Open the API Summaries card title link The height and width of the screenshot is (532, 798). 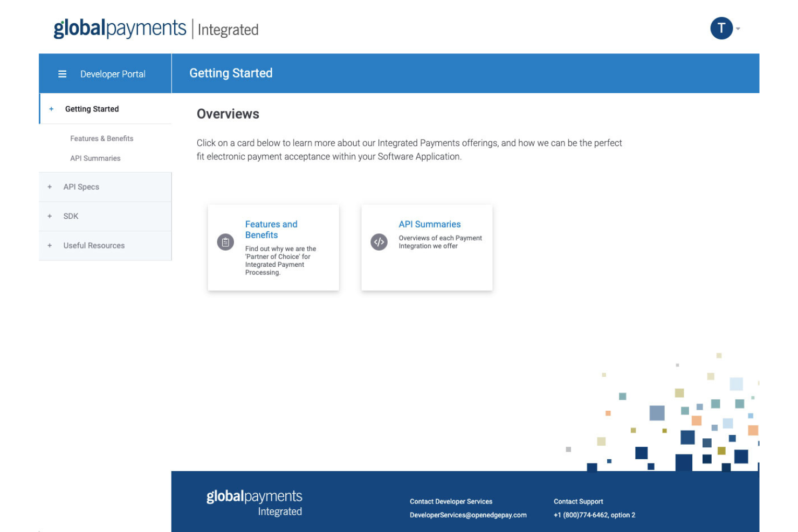[x=430, y=224]
